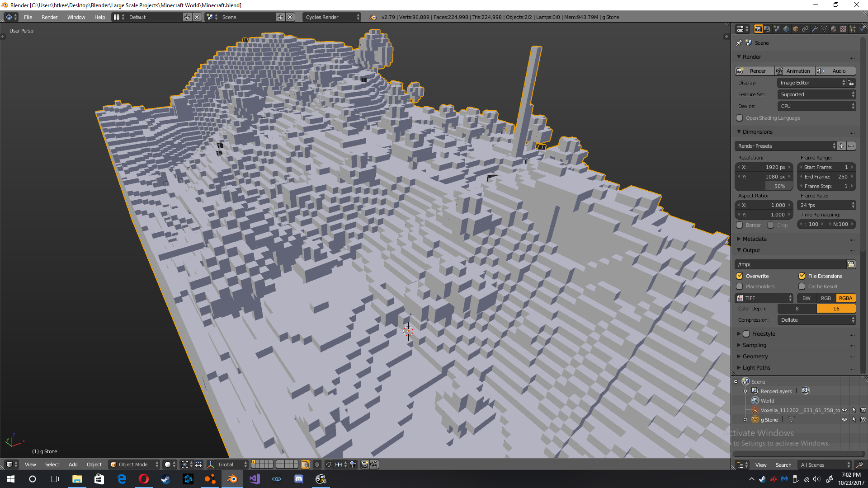Open the Select menu in the 3D viewport header
Screen dimensions: 868x488
pos(52,465)
